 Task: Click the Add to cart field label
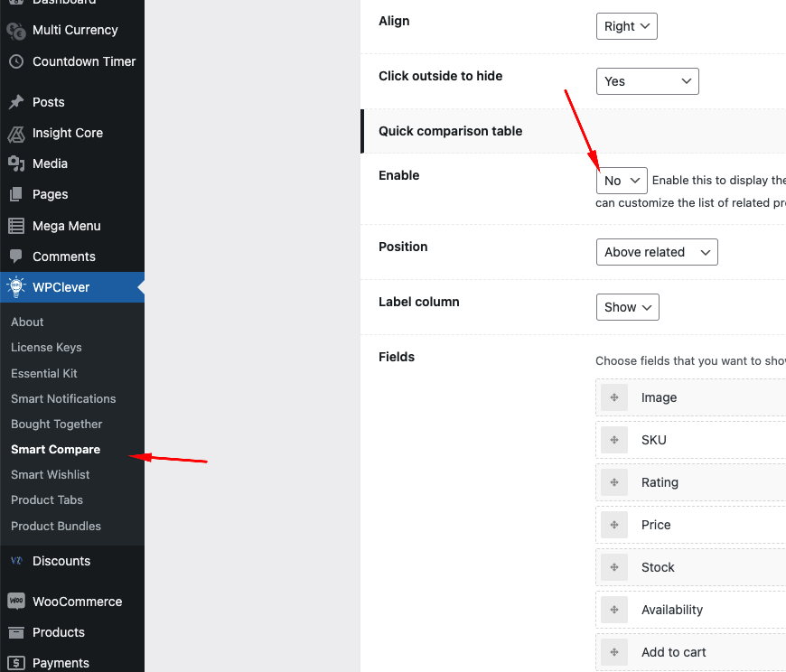click(673, 652)
